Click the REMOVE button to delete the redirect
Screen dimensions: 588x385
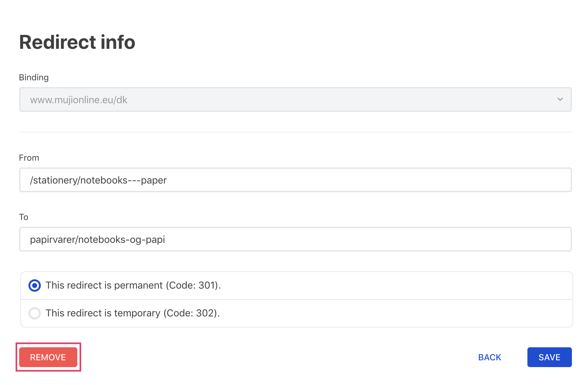pyautogui.click(x=48, y=357)
